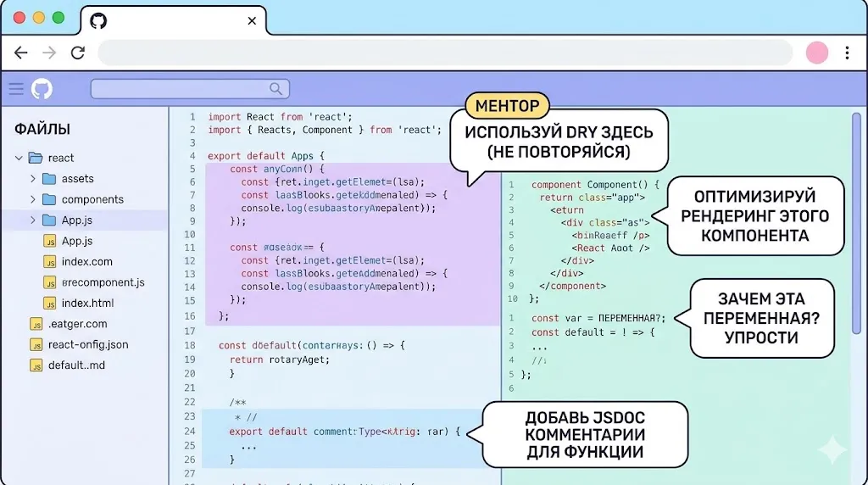Reload the page with the refresh icon

tap(78, 53)
